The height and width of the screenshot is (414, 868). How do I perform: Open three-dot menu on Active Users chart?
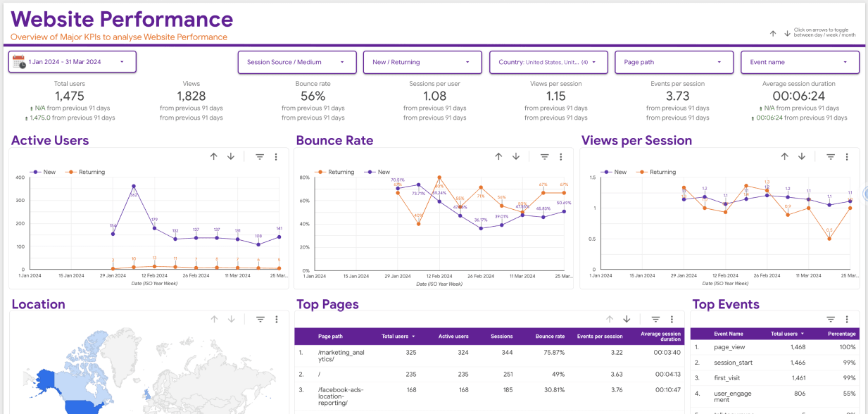pyautogui.click(x=276, y=156)
